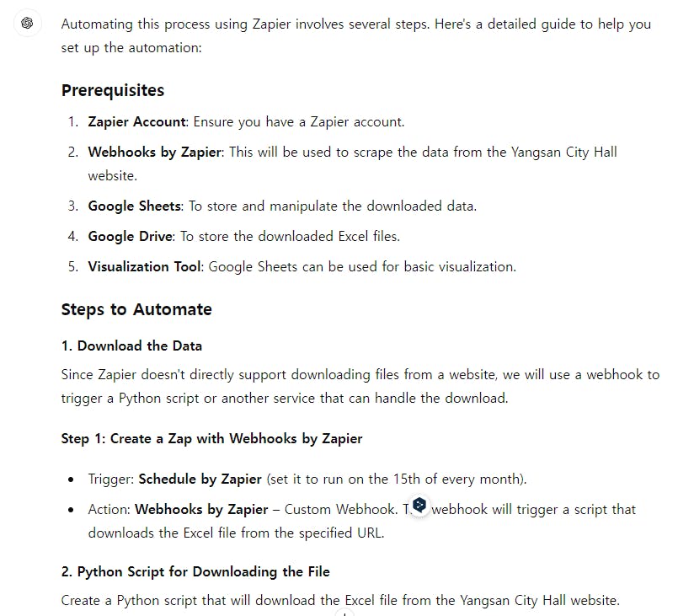Select the bold Google Sheets label
The image size is (678, 616).
coord(135,206)
